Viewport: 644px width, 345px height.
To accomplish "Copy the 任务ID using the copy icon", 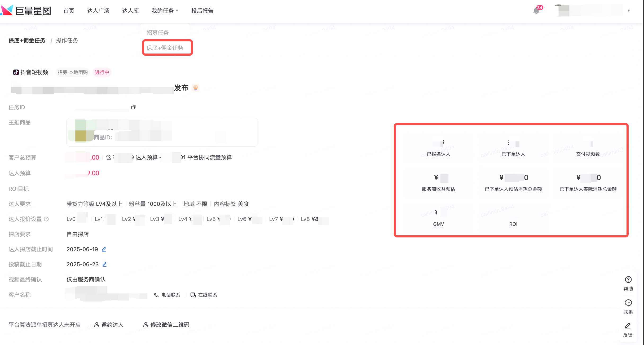I will pos(133,107).
